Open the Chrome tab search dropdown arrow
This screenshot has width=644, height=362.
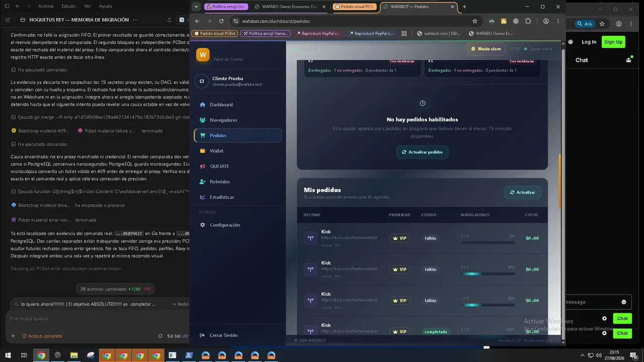[196, 7]
